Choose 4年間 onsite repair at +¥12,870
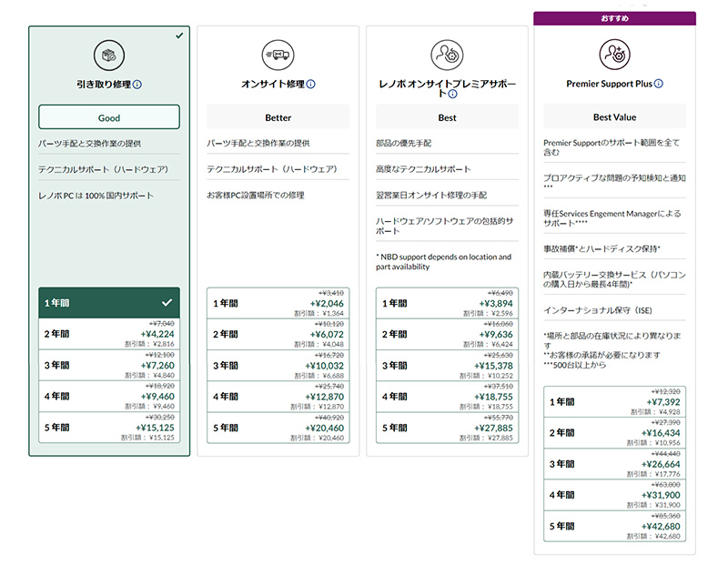The height and width of the screenshot is (575, 728). pyautogui.click(x=278, y=397)
